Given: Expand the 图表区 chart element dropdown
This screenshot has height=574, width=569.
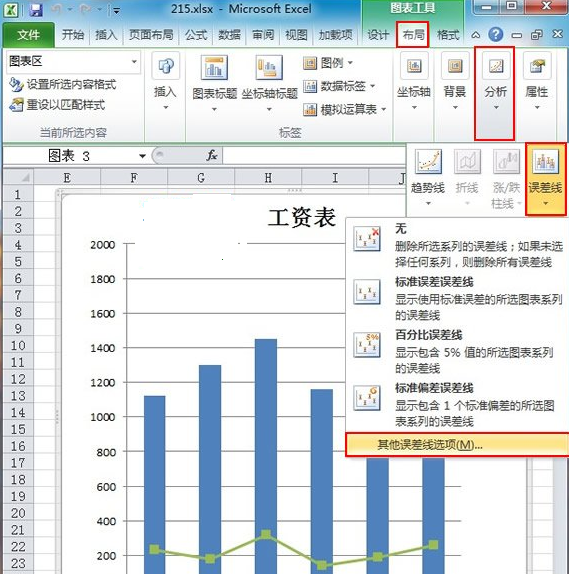Looking at the screenshot, I should pos(134,62).
